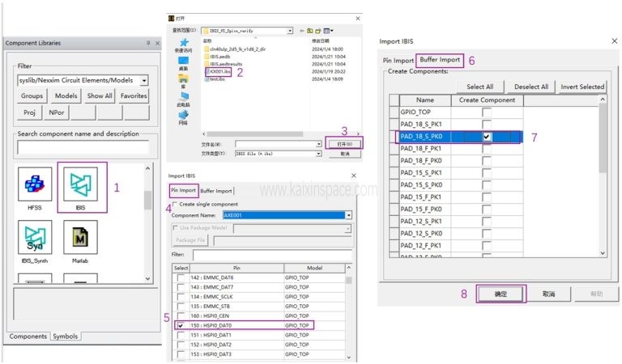Open Quick Access in file dialog sidebar
The height and width of the screenshot is (364, 622).
(183, 44)
